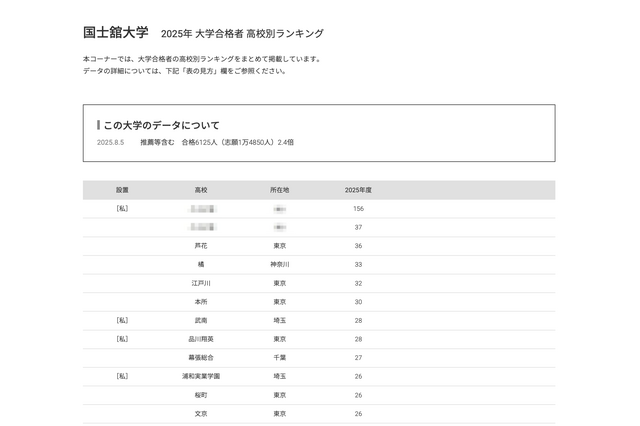This screenshot has height=426, width=640.
Task: Click the school name 幕張総合
Action: pyautogui.click(x=201, y=358)
